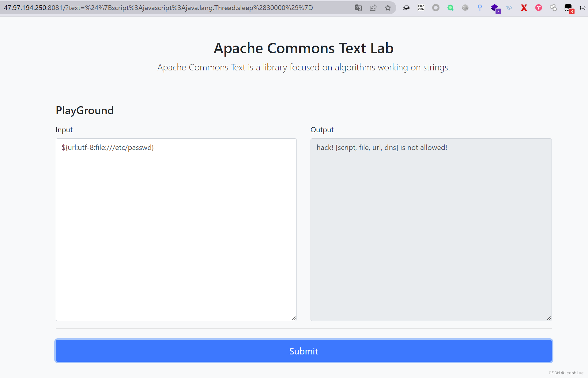Image resolution: width=588 pixels, height=378 pixels.
Task: Open the purple extension with badge 7
Action: tap(495, 8)
